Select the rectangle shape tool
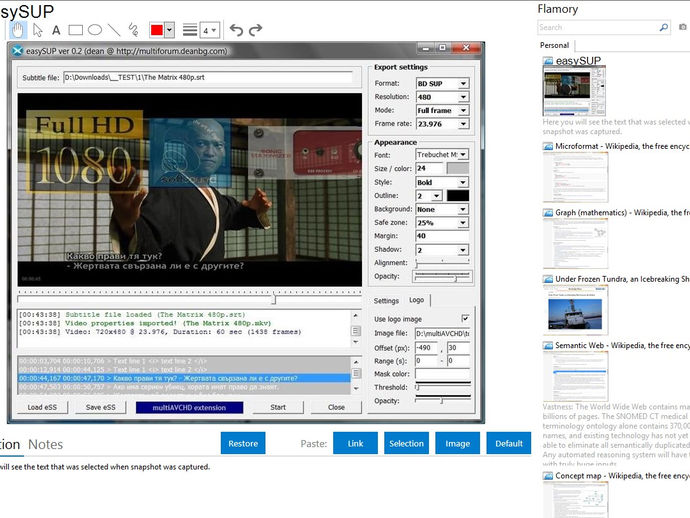 76,30
